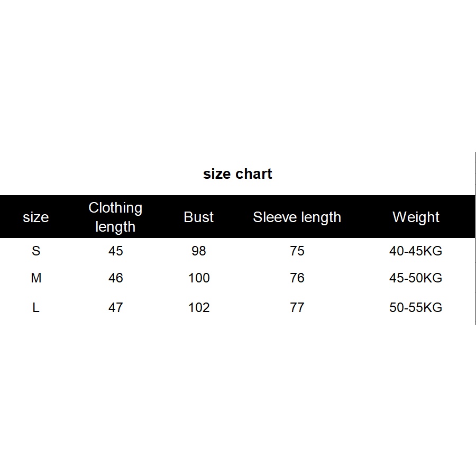
Task: Select the bust value 98
Action: click(199, 251)
